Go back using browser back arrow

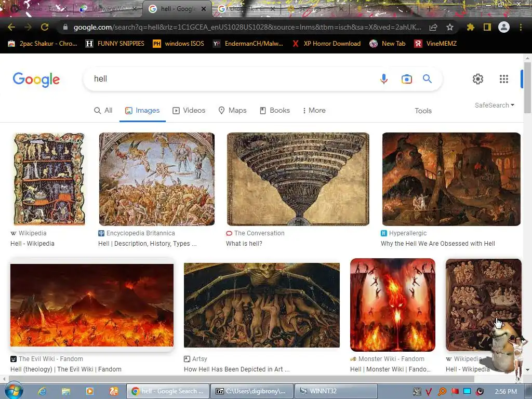point(11,27)
